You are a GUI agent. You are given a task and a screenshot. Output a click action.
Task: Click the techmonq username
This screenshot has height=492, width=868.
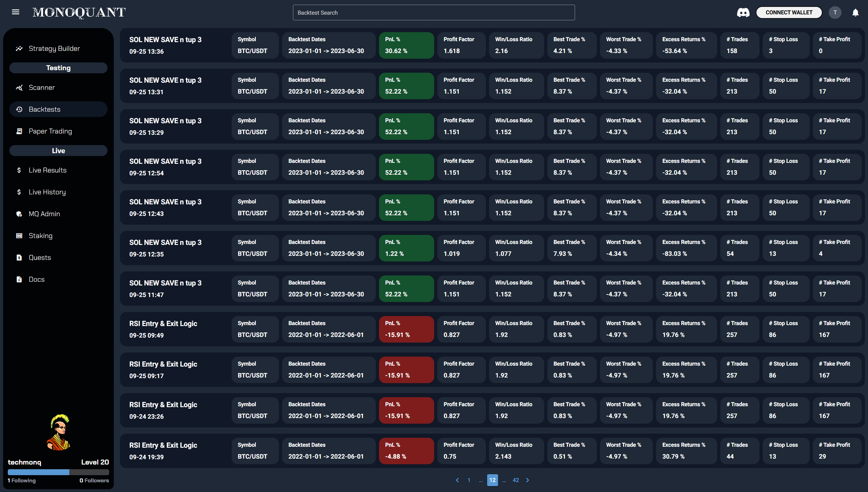[x=24, y=462]
